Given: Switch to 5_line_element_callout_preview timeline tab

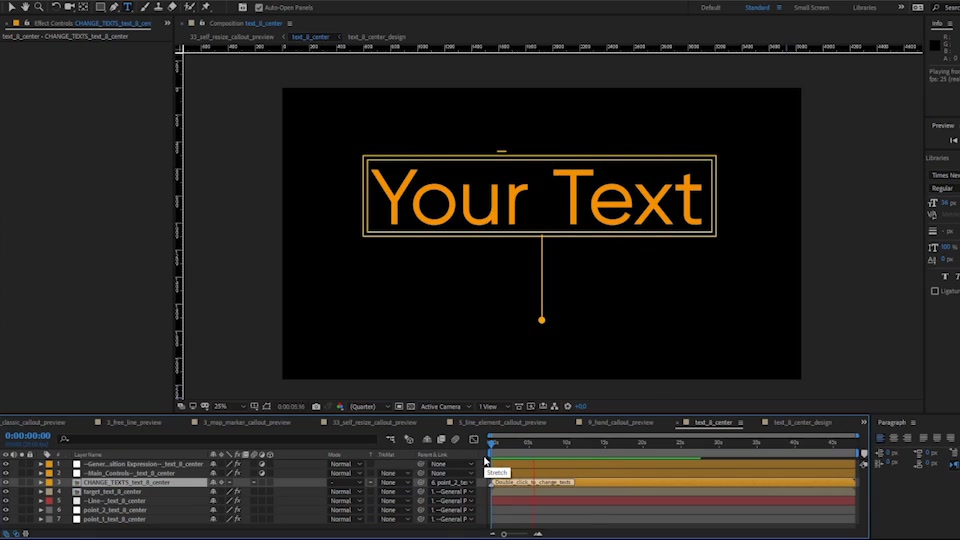Looking at the screenshot, I should tap(502, 422).
